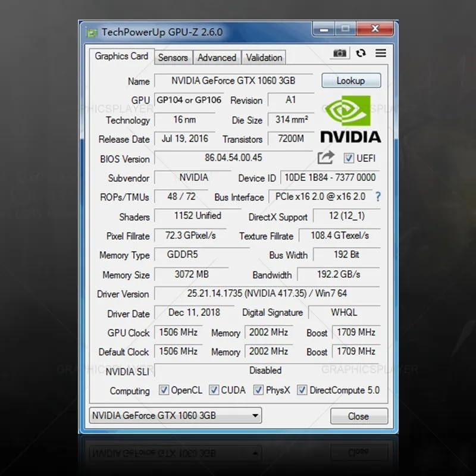
Task: Click Pixel Fillrate '72.3 GPixel/s'
Action: pyautogui.click(x=190, y=235)
